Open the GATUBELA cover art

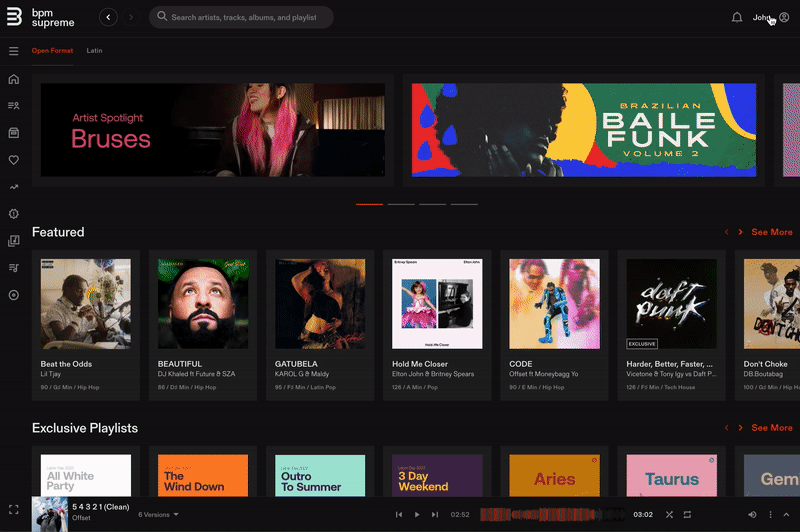320,304
